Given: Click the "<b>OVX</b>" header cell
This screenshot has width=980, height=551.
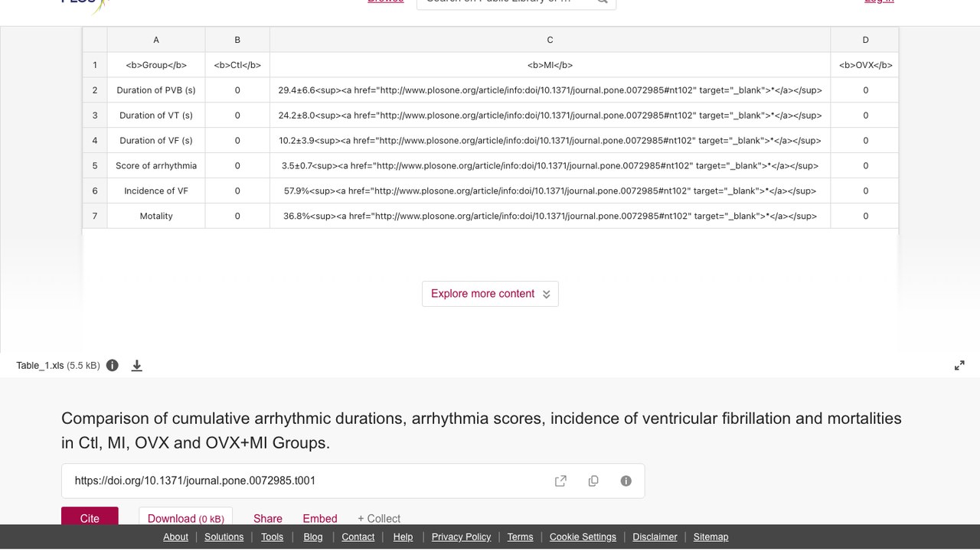Looking at the screenshot, I should click(x=865, y=65).
